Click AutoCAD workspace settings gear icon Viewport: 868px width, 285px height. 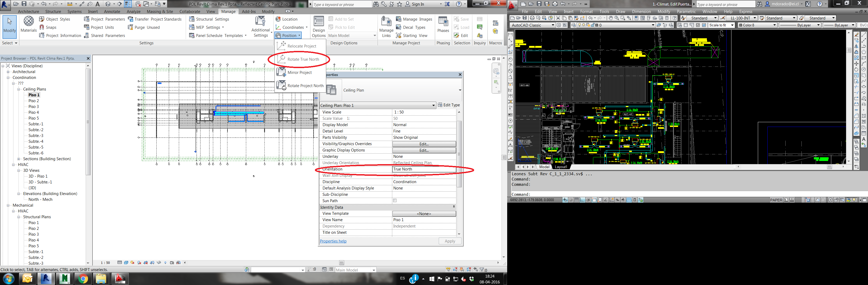tap(559, 25)
